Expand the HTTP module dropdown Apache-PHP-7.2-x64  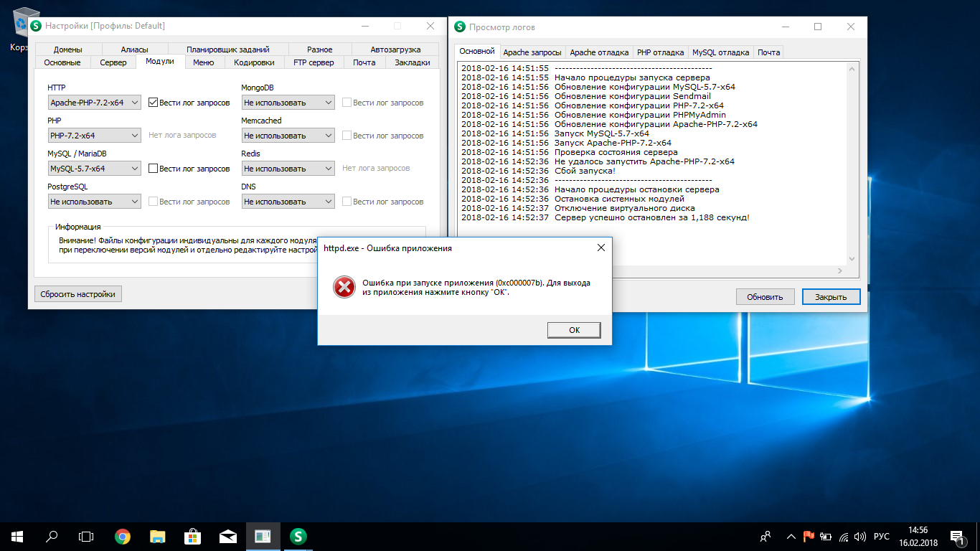[94, 103]
